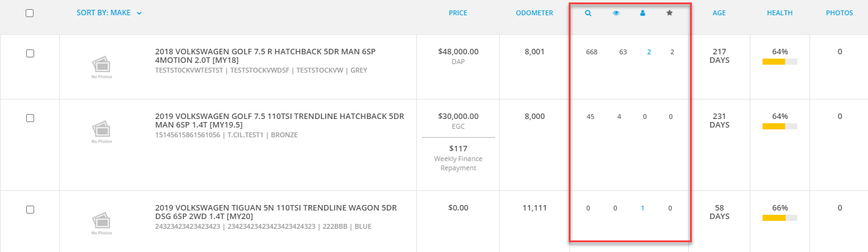Open leads count 2 for Golf R
Viewport: 868px width, 252px height.
(649, 52)
